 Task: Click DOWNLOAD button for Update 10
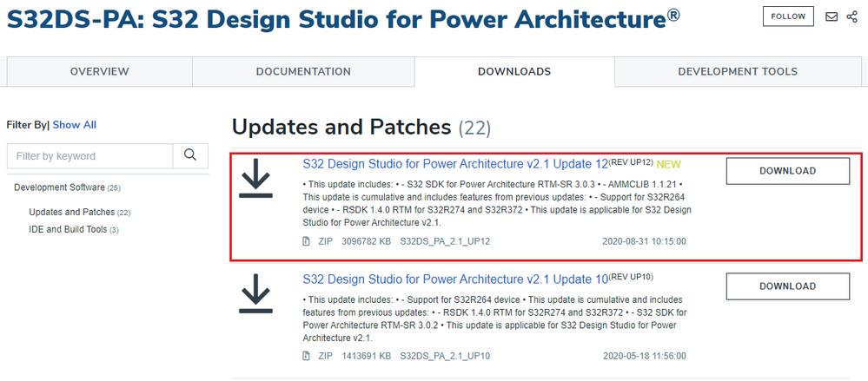click(x=788, y=286)
